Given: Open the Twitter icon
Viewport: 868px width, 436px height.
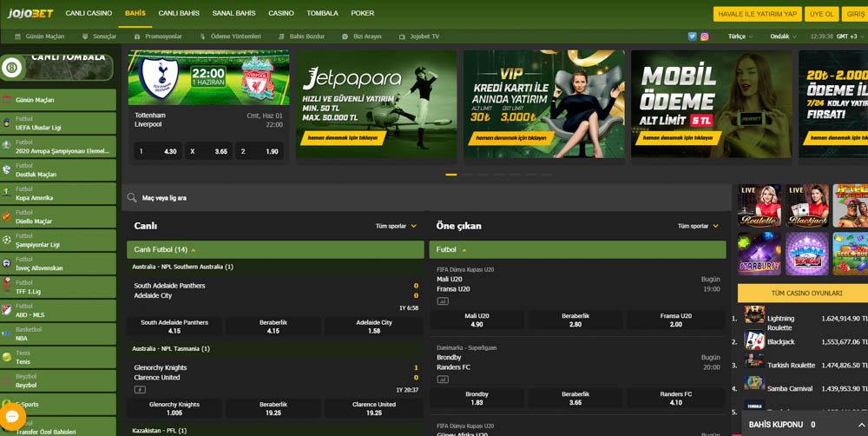Looking at the screenshot, I should pos(692,36).
